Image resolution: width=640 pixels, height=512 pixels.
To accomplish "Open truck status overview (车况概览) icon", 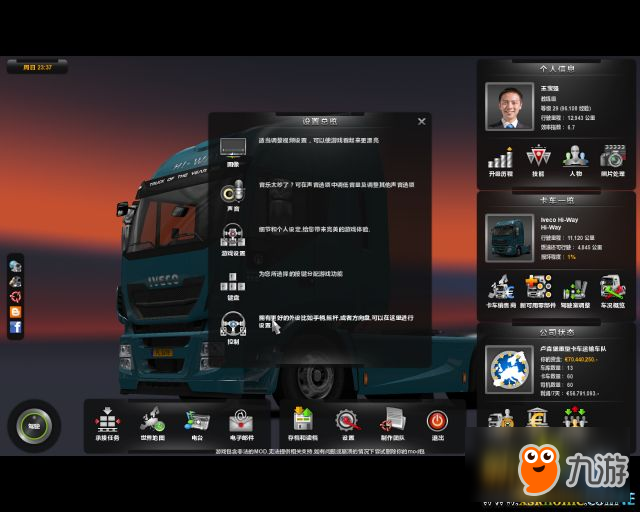I will 613,287.
